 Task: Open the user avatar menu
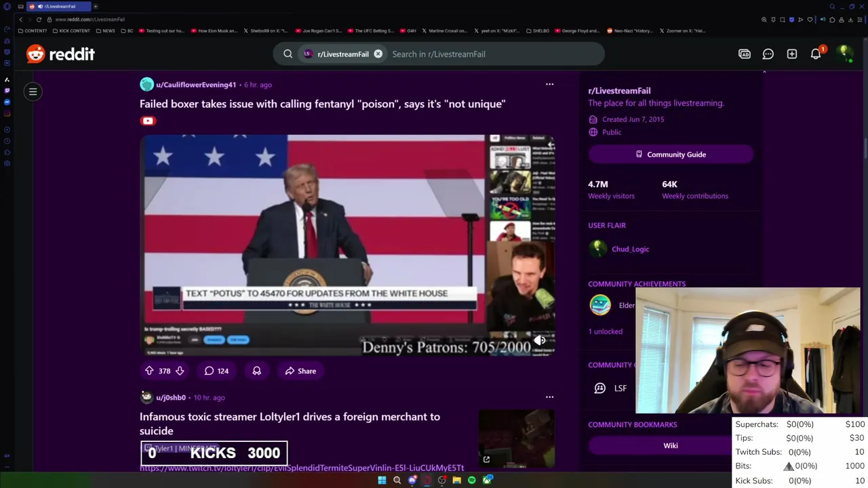pos(844,54)
